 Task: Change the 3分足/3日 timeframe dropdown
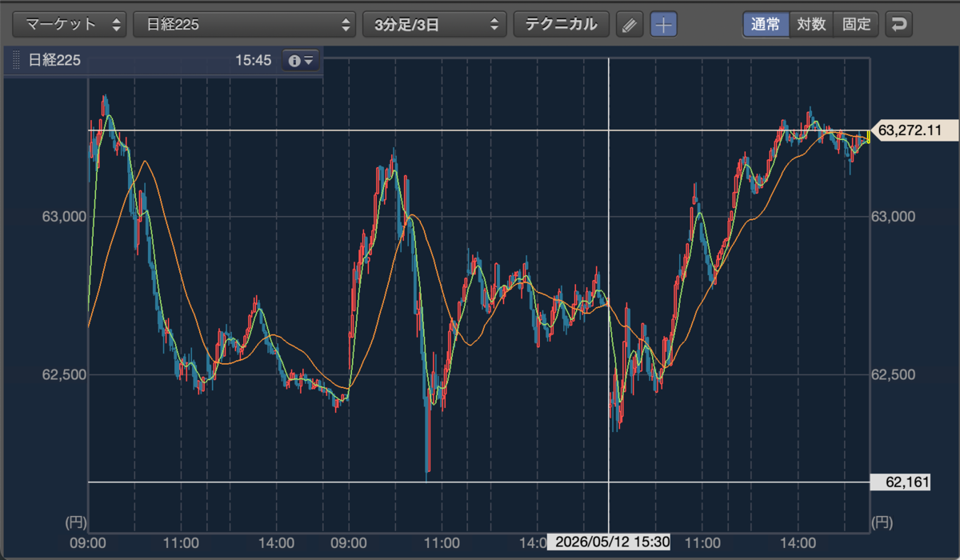pyautogui.click(x=434, y=24)
